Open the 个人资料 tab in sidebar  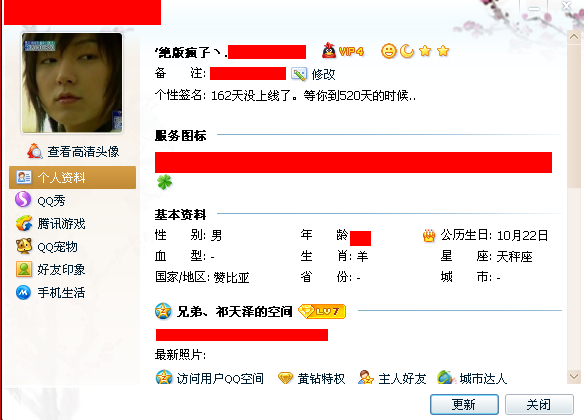click(72, 178)
